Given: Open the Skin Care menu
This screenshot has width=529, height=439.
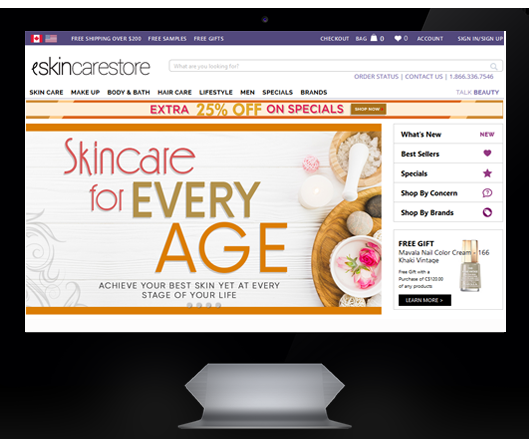Looking at the screenshot, I should tap(46, 92).
